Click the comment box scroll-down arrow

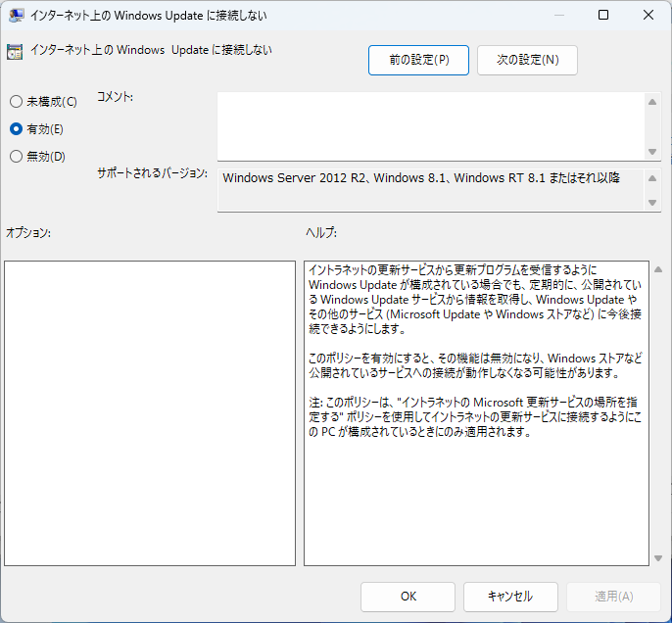click(653, 151)
